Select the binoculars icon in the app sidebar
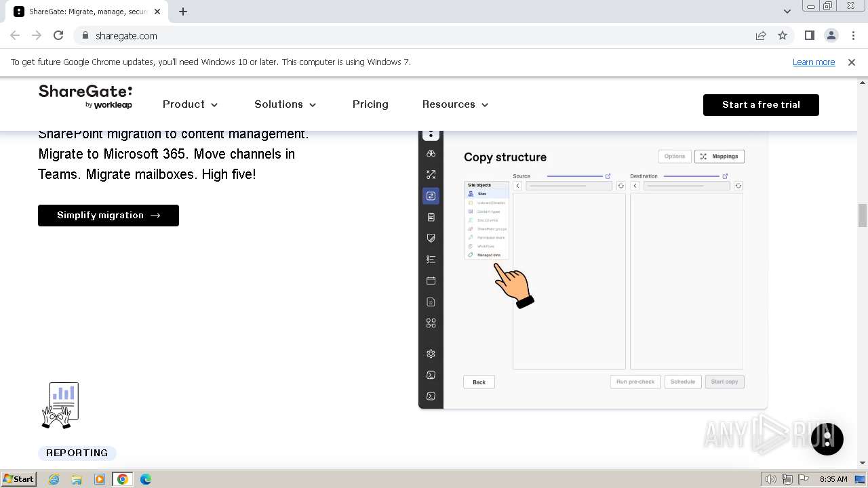This screenshot has height=488, width=868. (431, 154)
